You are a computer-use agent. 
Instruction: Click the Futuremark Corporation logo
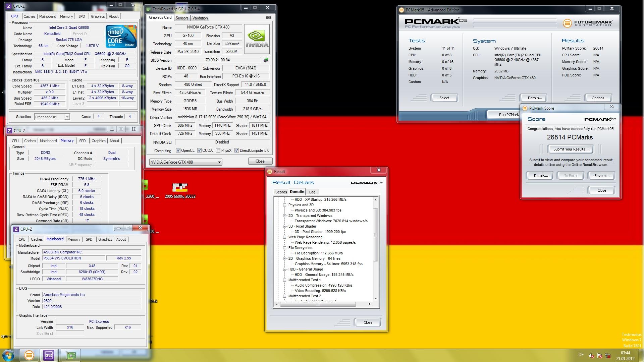click(x=588, y=23)
